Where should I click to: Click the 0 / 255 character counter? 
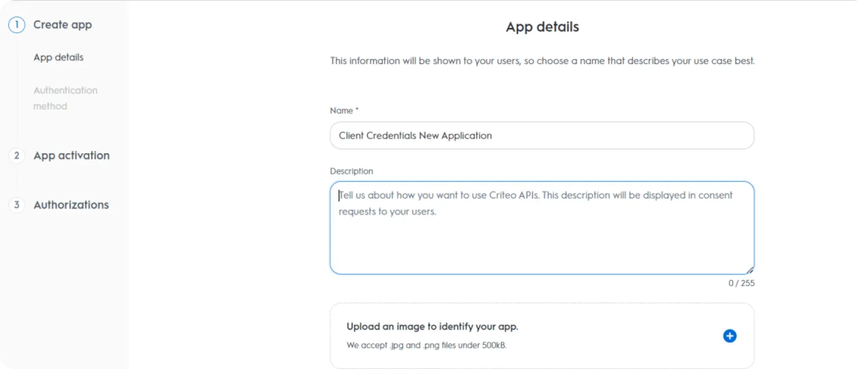pyautogui.click(x=741, y=283)
